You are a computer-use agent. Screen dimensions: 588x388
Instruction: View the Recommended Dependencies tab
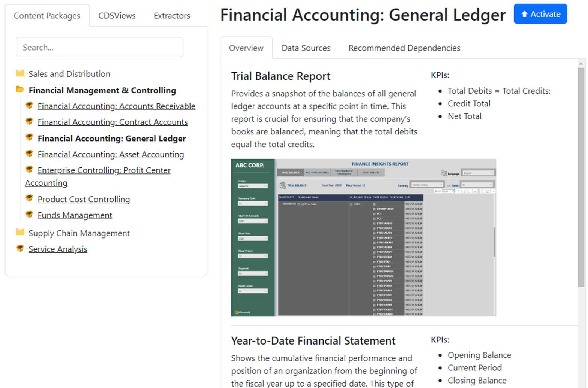[x=404, y=48]
